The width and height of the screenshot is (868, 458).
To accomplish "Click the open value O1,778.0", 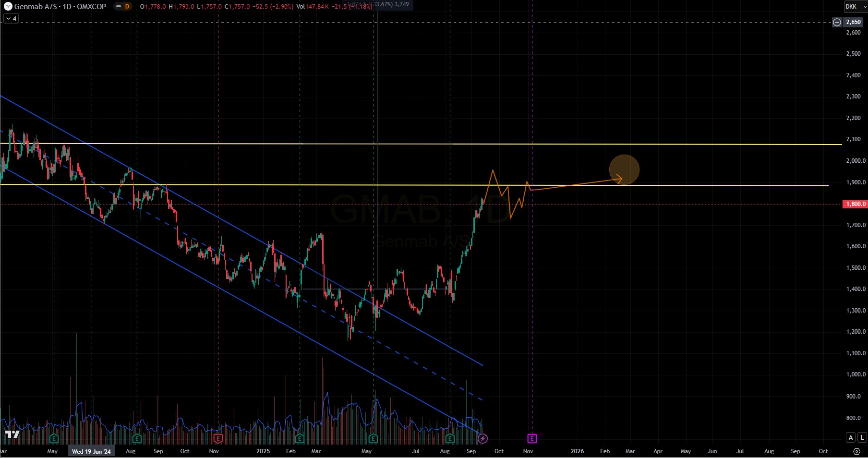I will point(153,6).
